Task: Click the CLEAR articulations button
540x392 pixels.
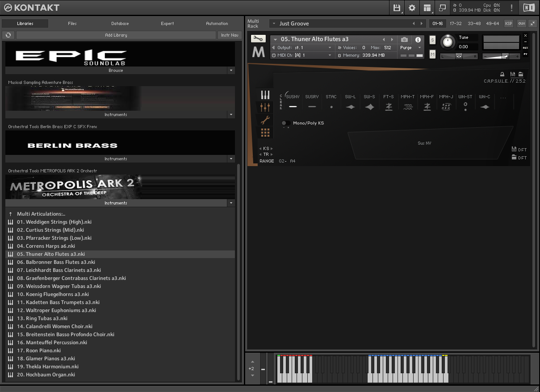Action: (x=281, y=102)
